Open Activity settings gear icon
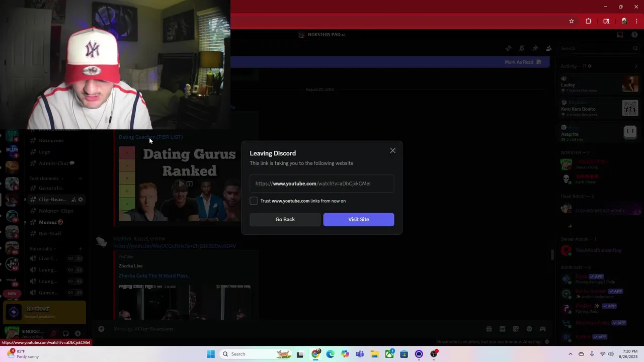Screen dimensions: 644x362 (x=590, y=66)
